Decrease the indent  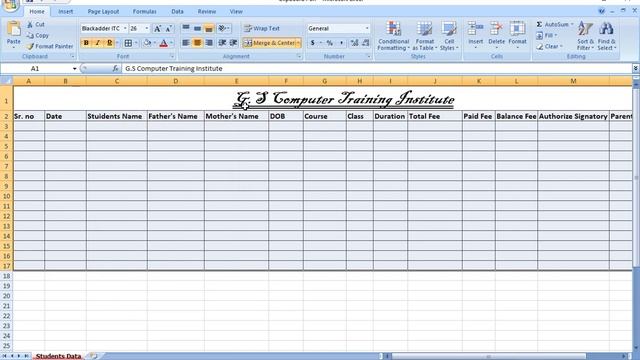click(x=222, y=43)
